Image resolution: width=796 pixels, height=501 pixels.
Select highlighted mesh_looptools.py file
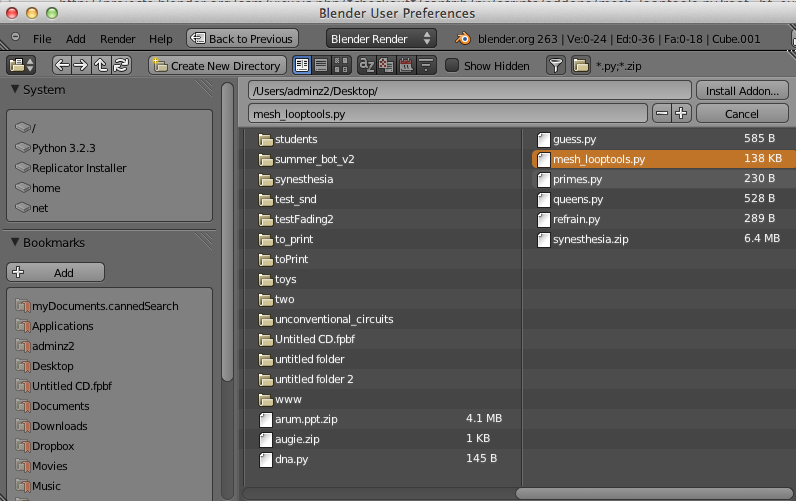pos(664,159)
